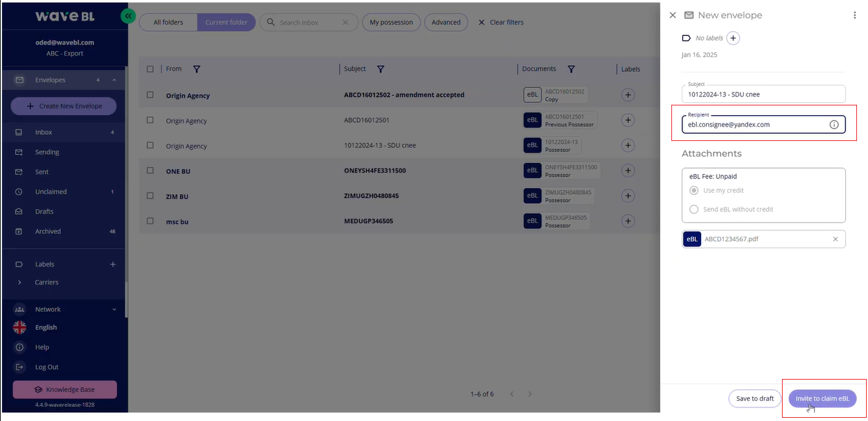Check the select-all header checkbox
868x421 pixels.
pyautogui.click(x=150, y=69)
